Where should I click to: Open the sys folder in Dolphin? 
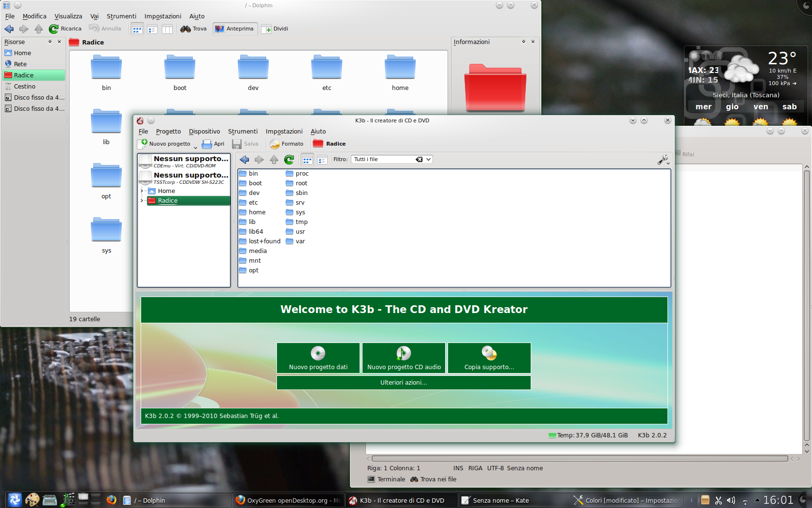pyautogui.click(x=106, y=236)
